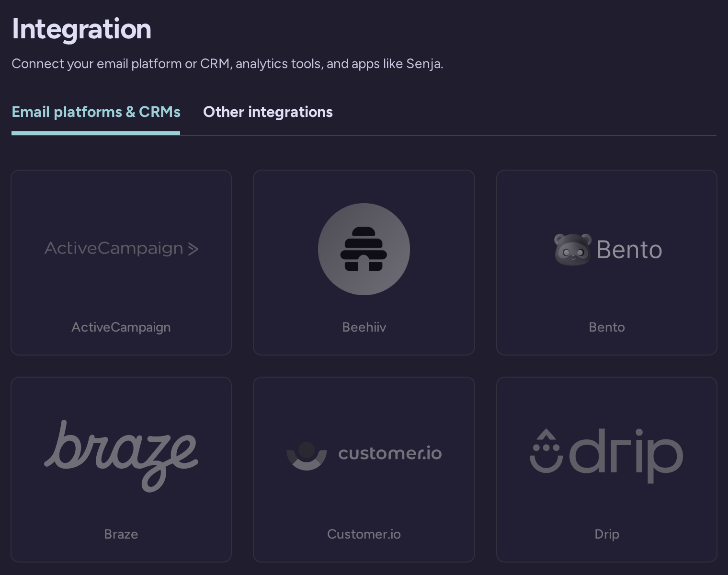
Task: Click the ActiveCampaign logo
Action: (121, 248)
